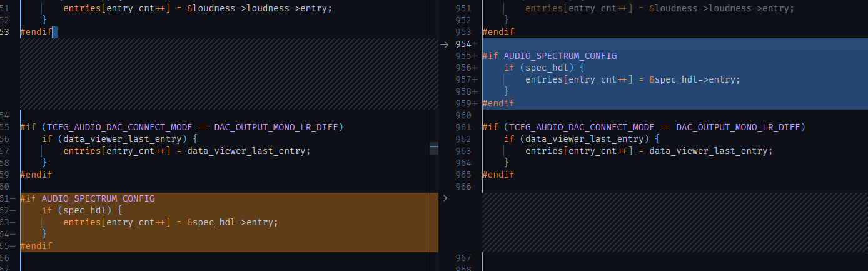Screen dimensions: 868x271
Task: Click the revert arrow beside the removed AUDIO_SPECTRUM_CONFIG block
Action: tap(444, 198)
